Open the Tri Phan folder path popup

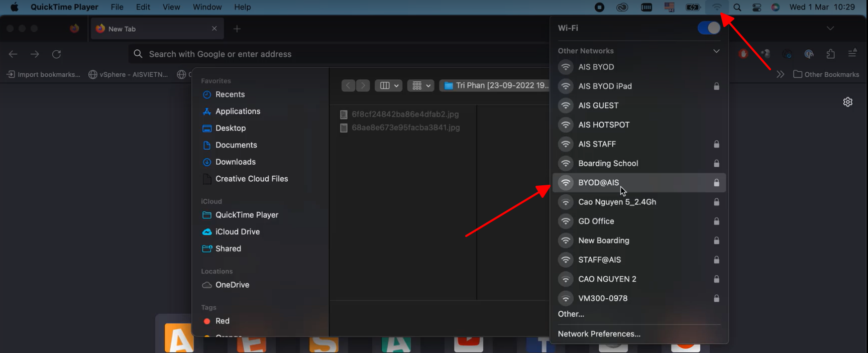495,86
